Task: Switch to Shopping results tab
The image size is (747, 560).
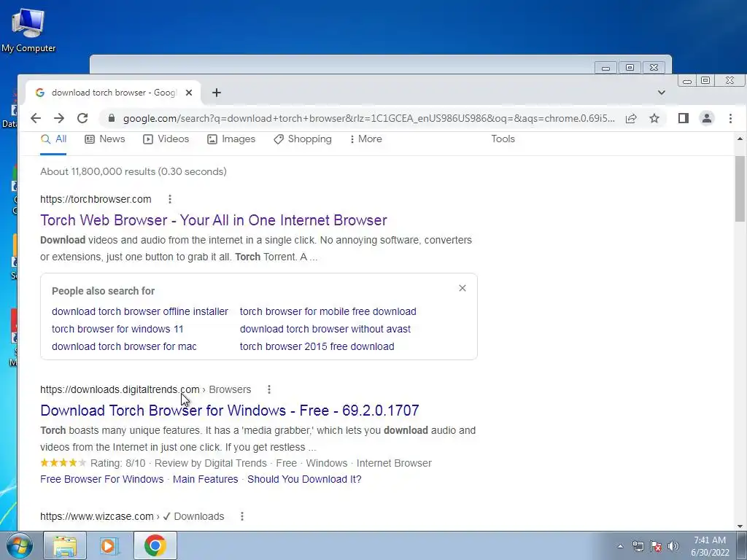Action: [303, 139]
